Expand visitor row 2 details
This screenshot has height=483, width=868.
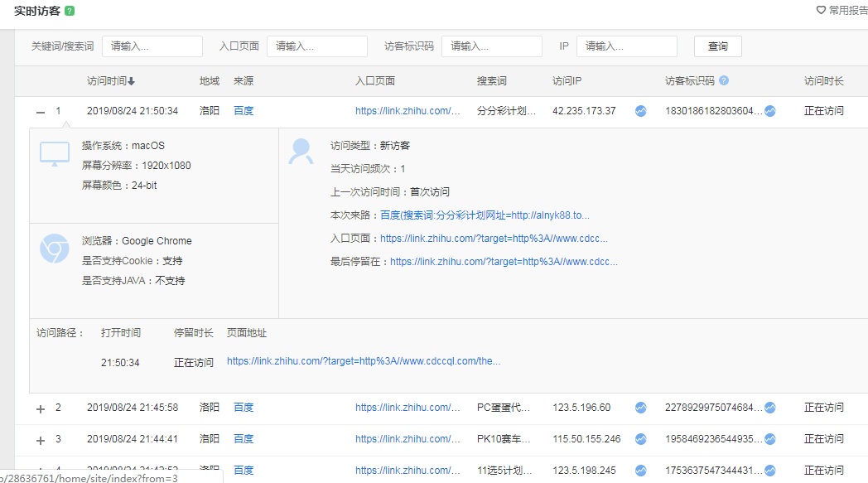coord(41,408)
